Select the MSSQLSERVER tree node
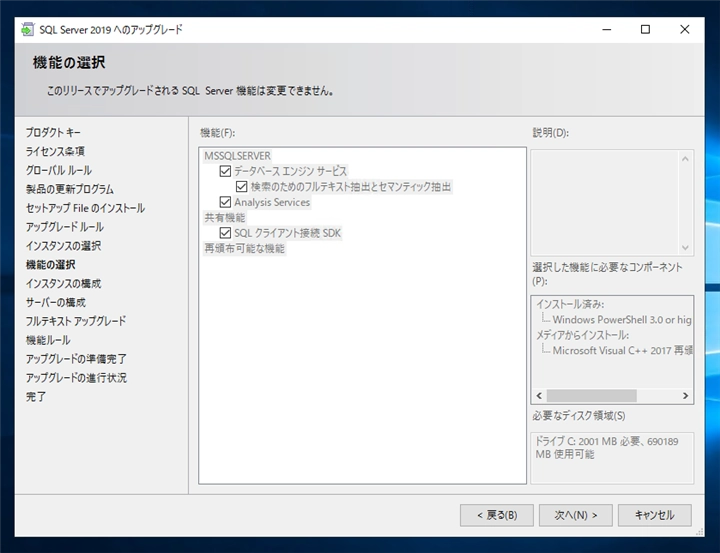Viewport: 720px width, 553px height. tap(237, 156)
